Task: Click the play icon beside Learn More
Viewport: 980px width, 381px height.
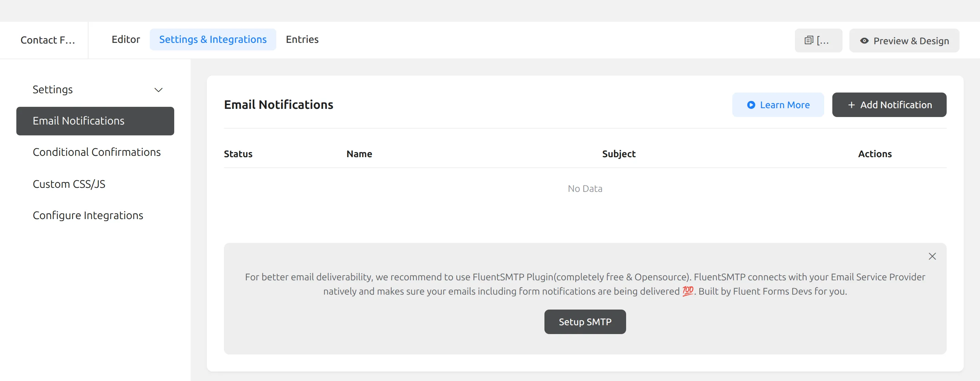Action: tap(751, 105)
